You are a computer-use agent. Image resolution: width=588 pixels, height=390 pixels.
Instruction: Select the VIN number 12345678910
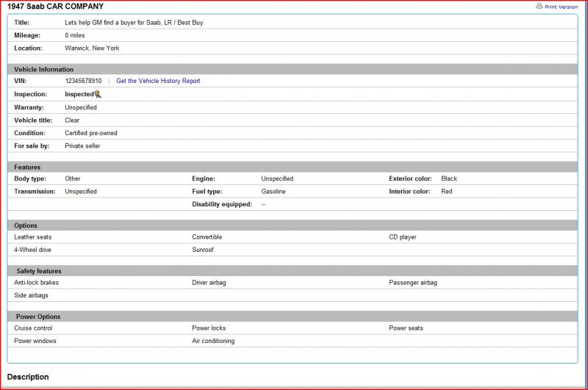83,81
